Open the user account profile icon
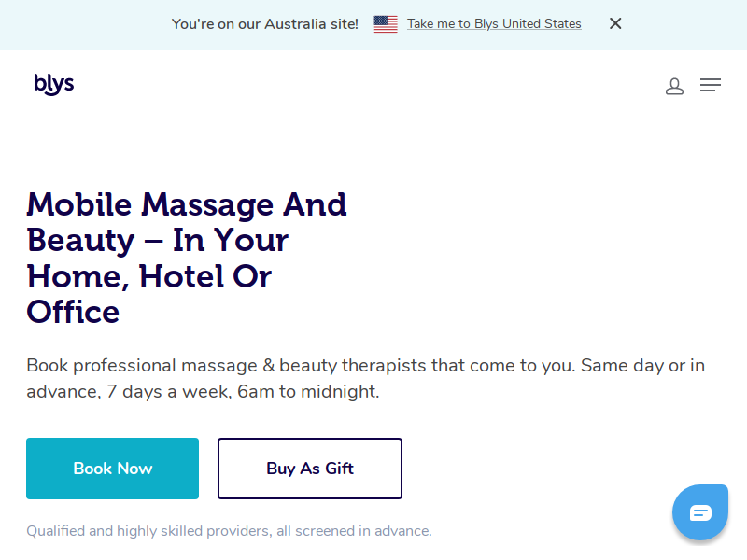The width and height of the screenshot is (747, 560). point(674,86)
